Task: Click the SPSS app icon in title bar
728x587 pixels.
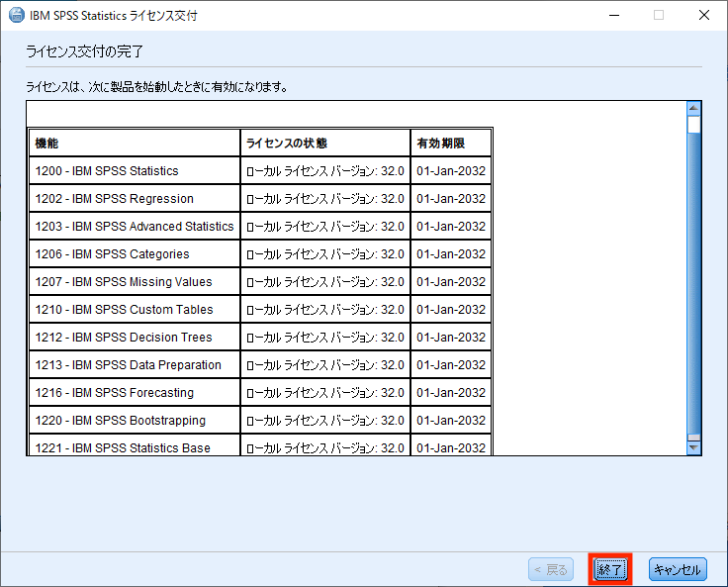Action: pos(16,15)
